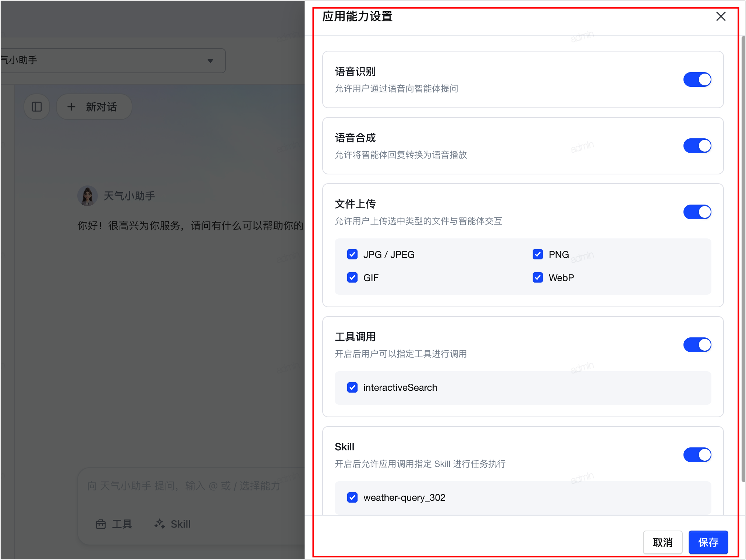Start a 新对话
746x560 pixels.
point(94,107)
